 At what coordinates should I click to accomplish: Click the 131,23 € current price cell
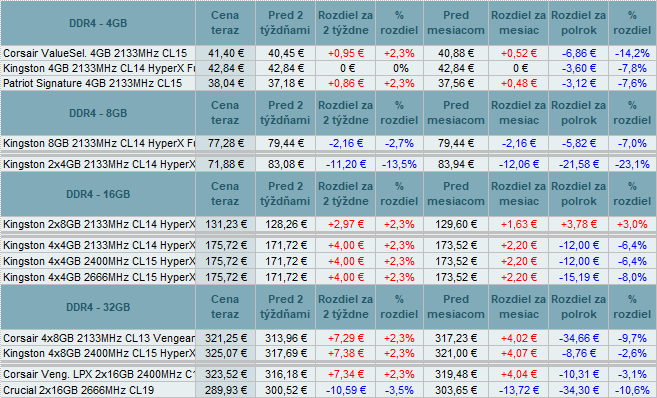(225, 224)
